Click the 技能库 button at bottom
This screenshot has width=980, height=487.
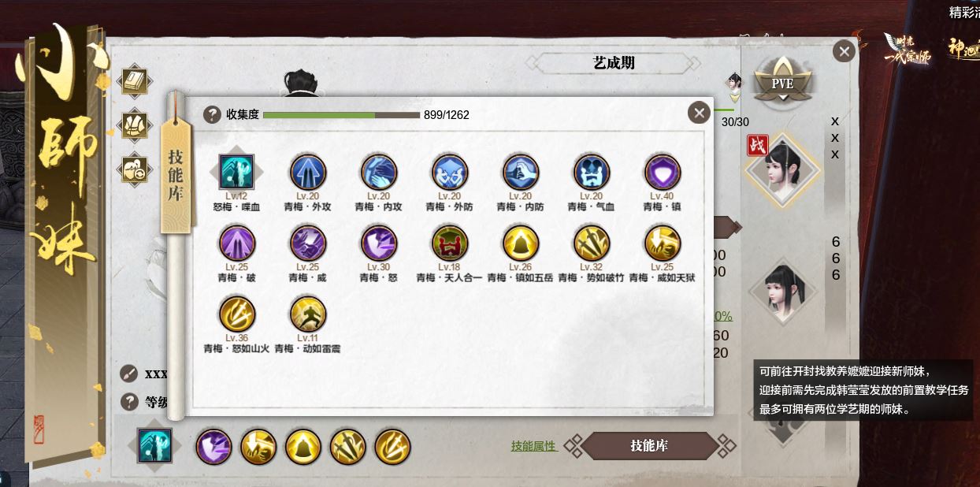click(649, 446)
